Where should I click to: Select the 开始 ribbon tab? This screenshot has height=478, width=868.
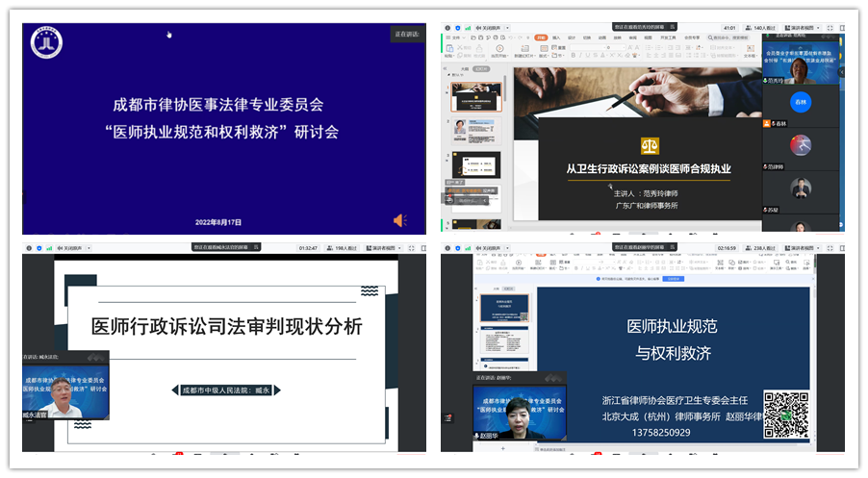click(541, 38)
